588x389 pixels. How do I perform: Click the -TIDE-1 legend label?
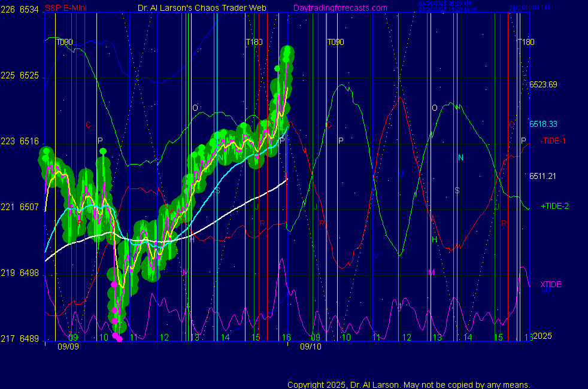point(553,141)
